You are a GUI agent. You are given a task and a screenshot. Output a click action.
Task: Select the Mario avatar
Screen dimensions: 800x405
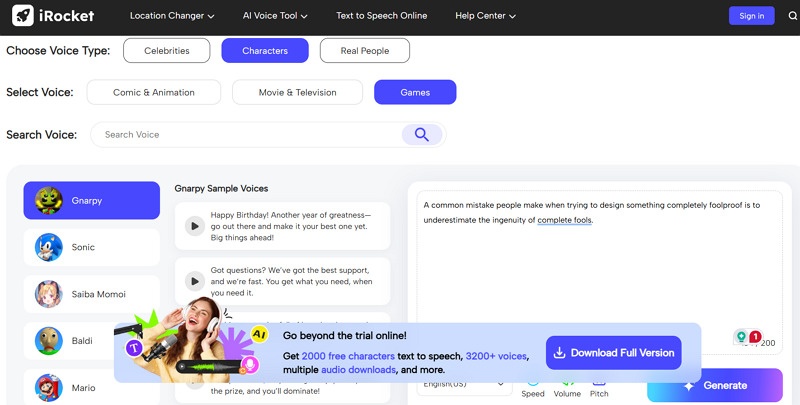48,388
